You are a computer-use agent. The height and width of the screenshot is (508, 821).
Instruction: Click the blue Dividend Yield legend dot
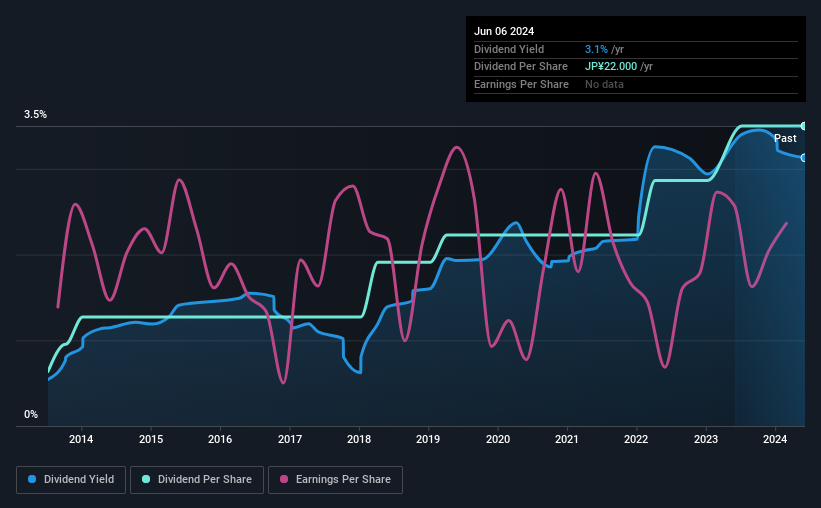click(32, 479)
